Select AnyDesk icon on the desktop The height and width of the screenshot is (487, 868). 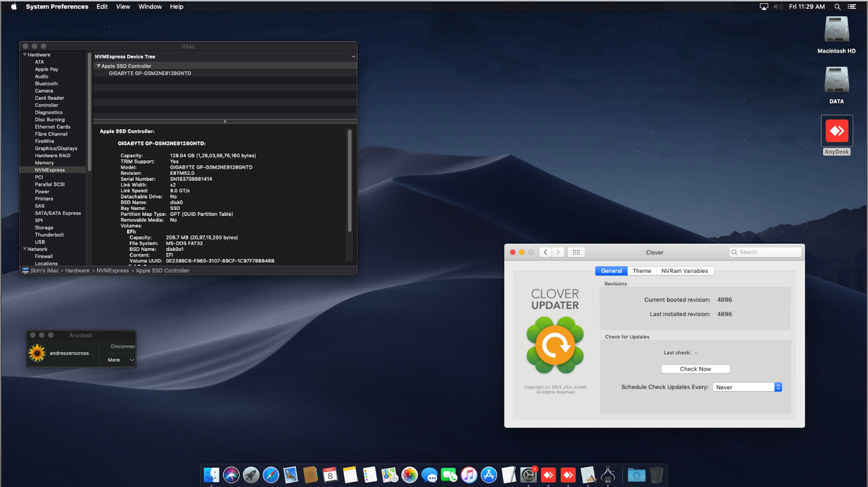pos(837,131)
